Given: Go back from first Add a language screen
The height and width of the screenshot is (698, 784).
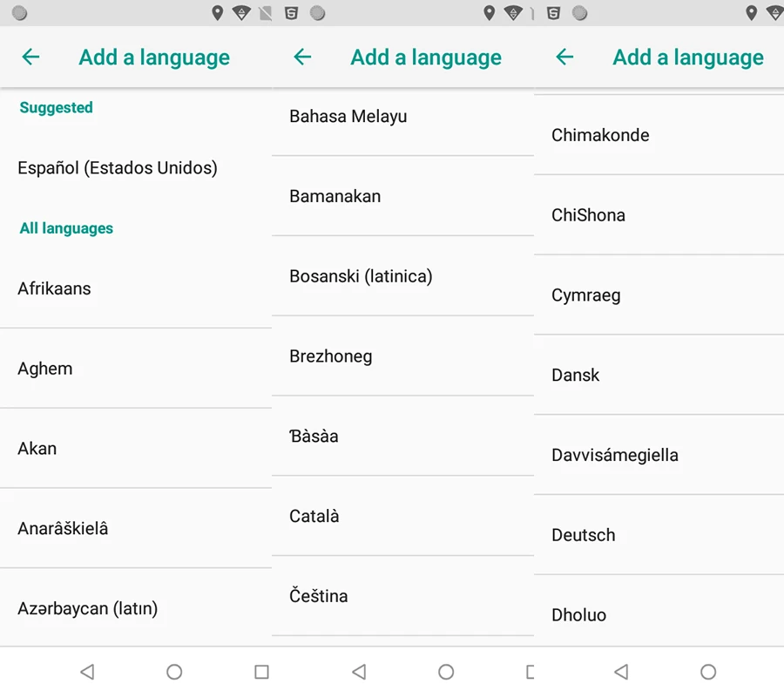Looking at the screenshot, I should click(30, 57).
